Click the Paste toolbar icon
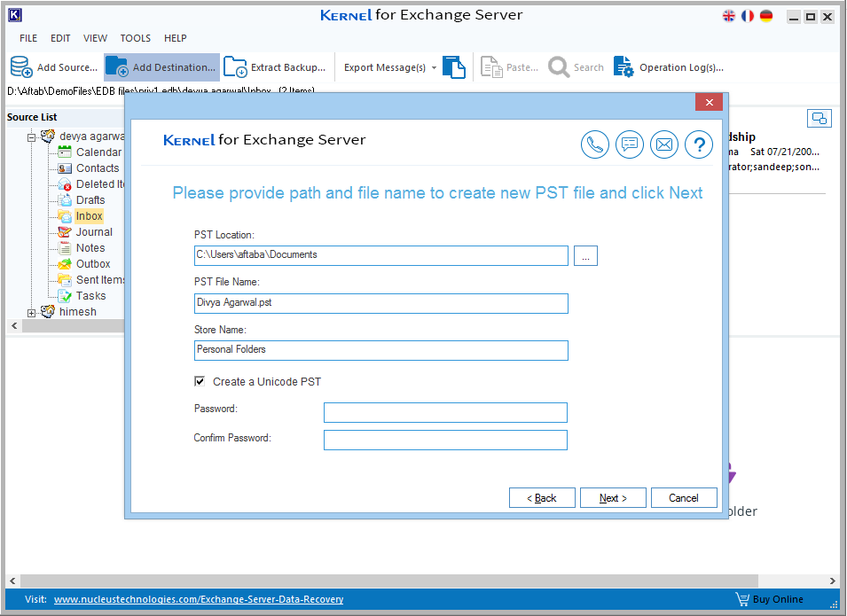 point(491,67)
